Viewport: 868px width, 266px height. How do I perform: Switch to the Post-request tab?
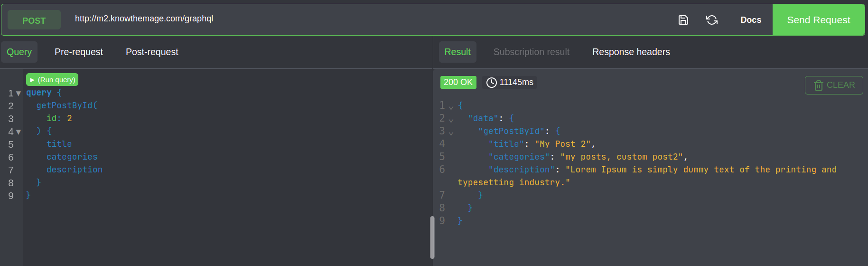click(152, 52)
